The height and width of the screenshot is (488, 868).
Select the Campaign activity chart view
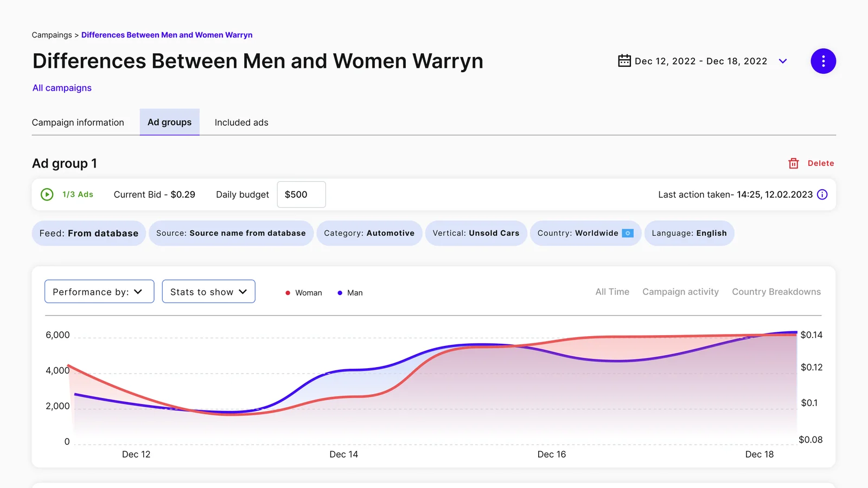click(681, 292)
